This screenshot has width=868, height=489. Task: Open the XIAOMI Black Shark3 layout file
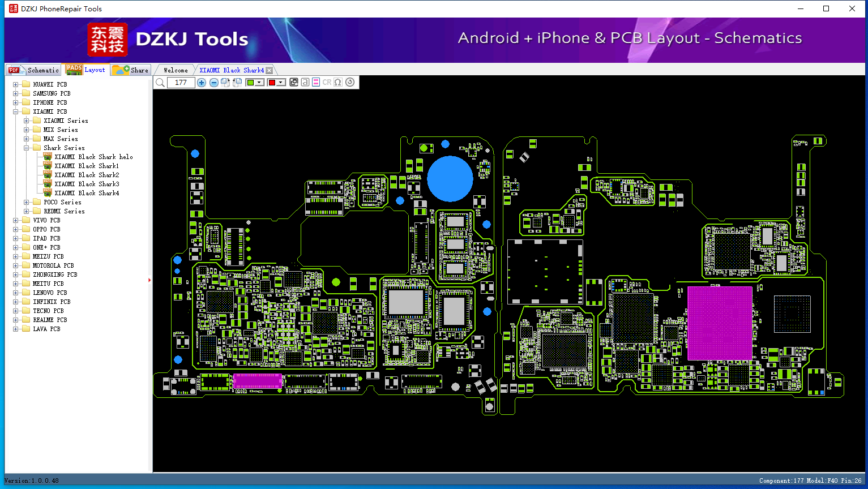[x=87, y=184]
